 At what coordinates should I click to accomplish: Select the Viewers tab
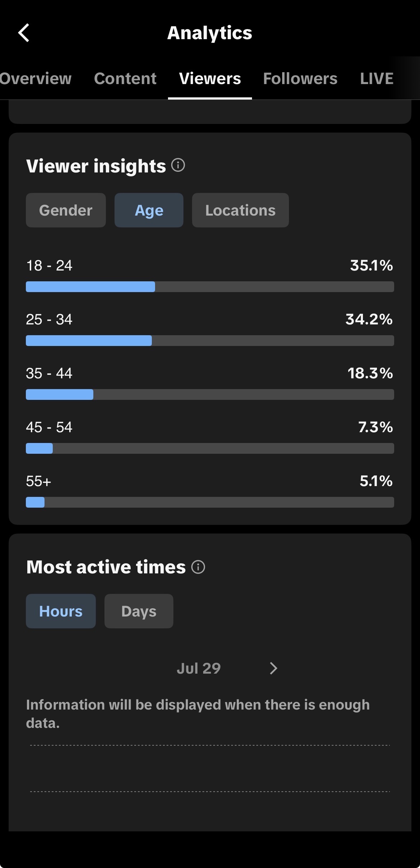tap(210, 78)
